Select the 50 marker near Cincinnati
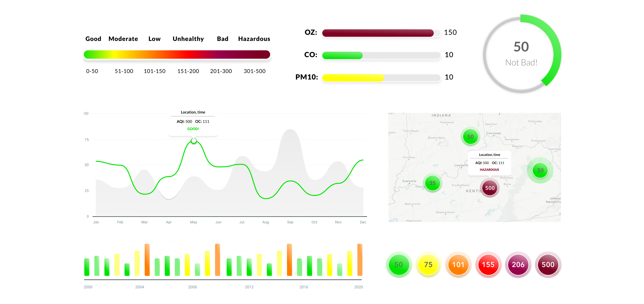 coord(470,137)
